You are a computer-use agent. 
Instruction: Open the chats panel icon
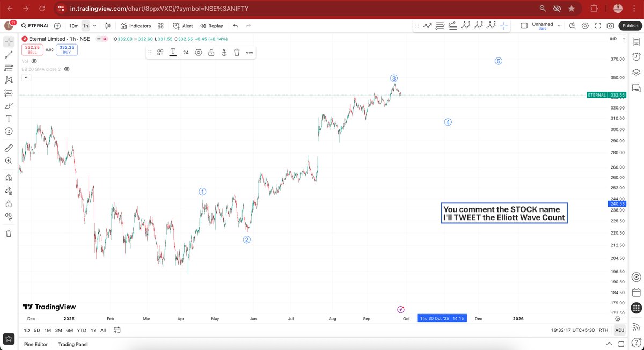coord(636,87)
